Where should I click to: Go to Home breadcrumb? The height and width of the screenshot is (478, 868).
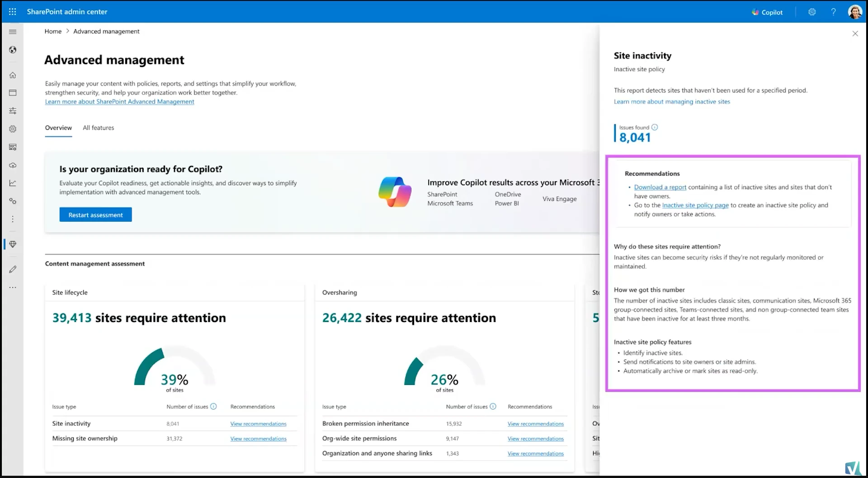click(x=53, y=31)
